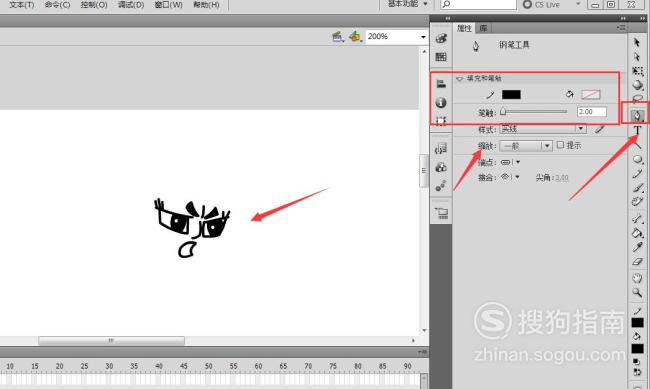Click the 笔触 stroke value field
Image resolution: width=650 pixels, height=389 pixels.
(592, 112)
